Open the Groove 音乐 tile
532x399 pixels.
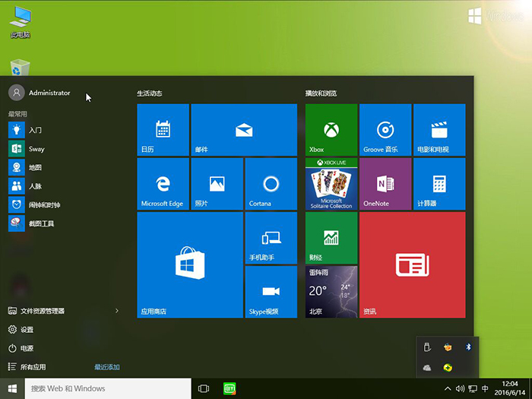[x=385, y=130]
